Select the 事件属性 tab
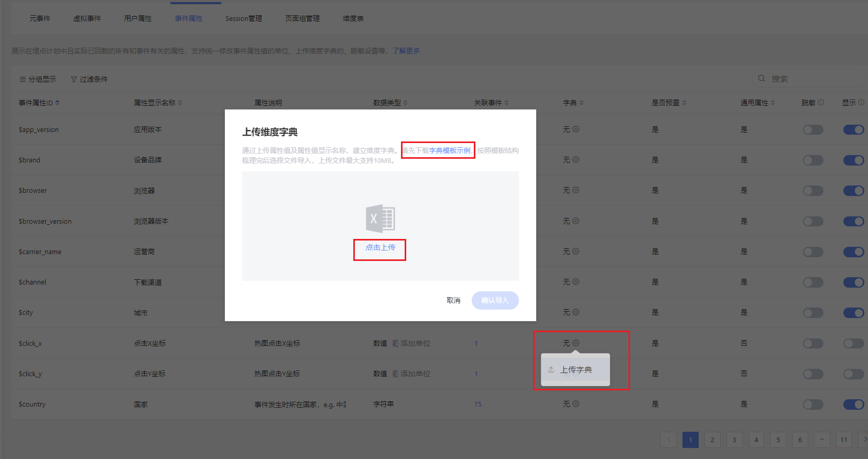Image resolution: width=868 pixels, height=459 pixels. pos(189,18)
